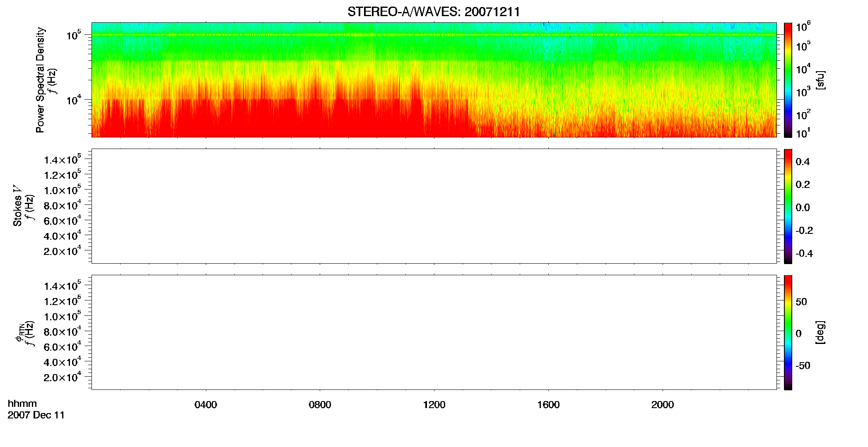Click the 10^6 label on sfu colorbar
868x447 pixels.
coord(803,27)
